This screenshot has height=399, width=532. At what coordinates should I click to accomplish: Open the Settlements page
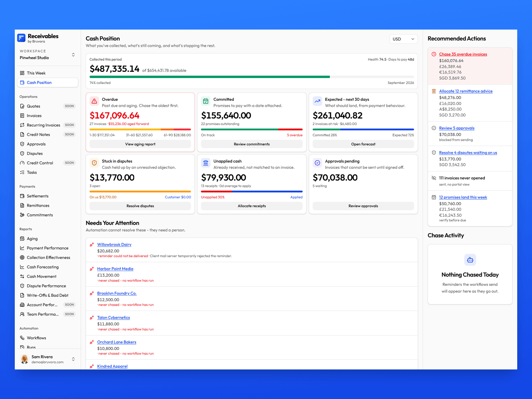coord(48,196)
